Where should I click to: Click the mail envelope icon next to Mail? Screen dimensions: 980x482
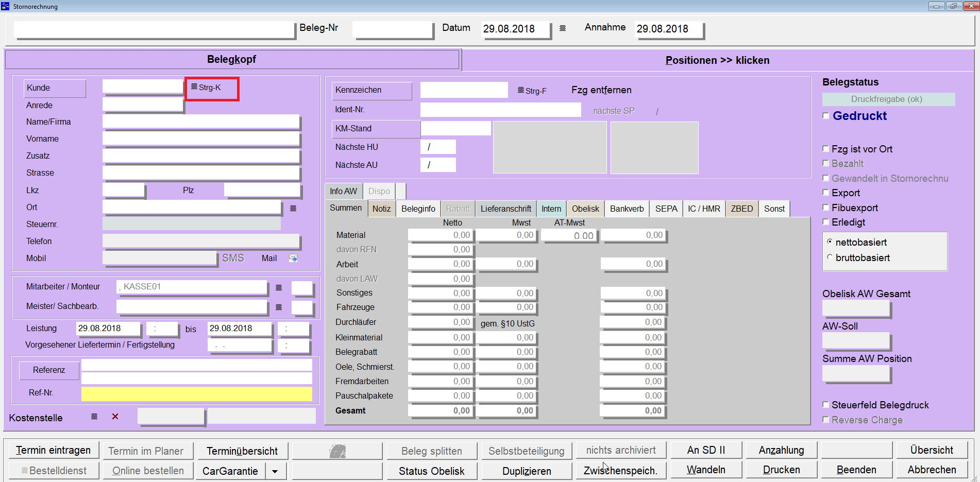point(293,258)
